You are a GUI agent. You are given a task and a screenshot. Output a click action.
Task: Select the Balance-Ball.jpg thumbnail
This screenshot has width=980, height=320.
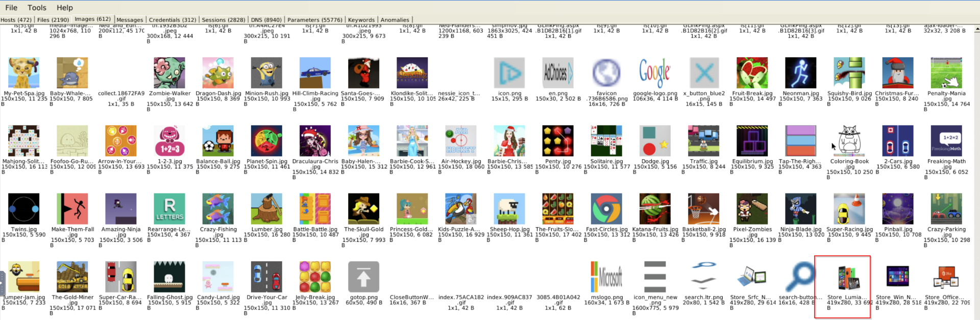point(218,141)
